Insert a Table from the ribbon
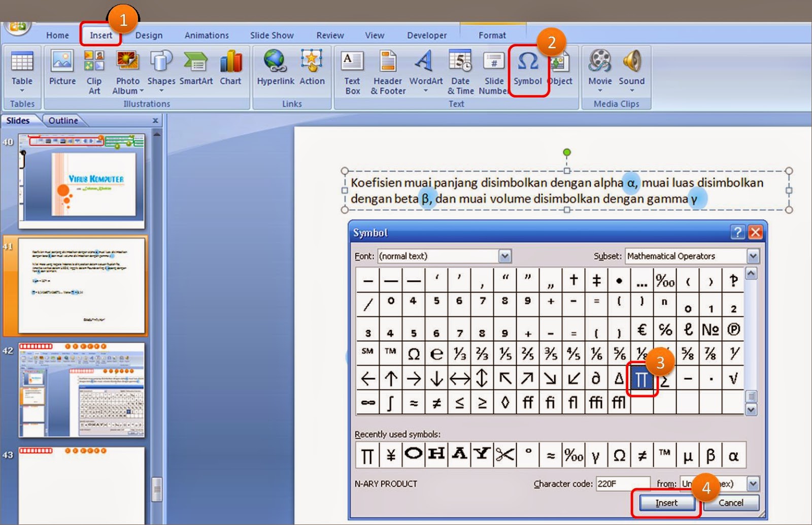The height and width of the screenshot is (525, 812). pyautogui.click(x=21, y=71)
